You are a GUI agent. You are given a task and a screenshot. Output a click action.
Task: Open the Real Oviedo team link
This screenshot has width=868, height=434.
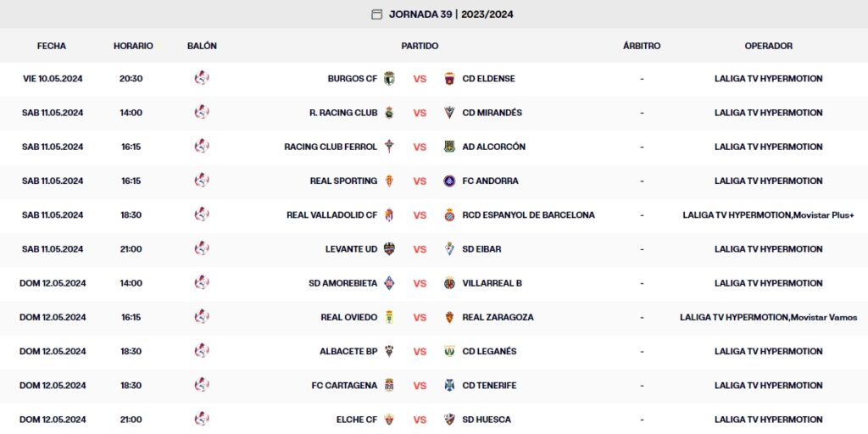(x=348, y=317)
